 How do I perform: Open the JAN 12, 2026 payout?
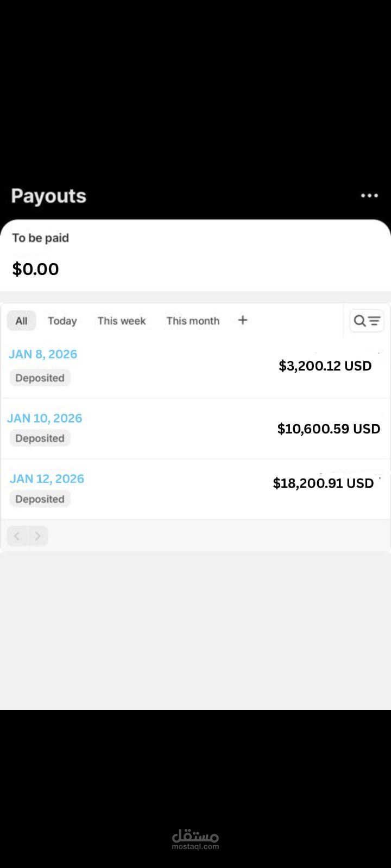click(47, 478)
